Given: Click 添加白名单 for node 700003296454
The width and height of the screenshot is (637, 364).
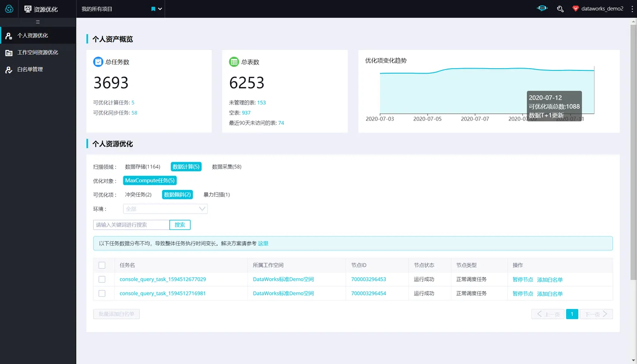Looking at the screenshot, I should [x=550, y=294].
